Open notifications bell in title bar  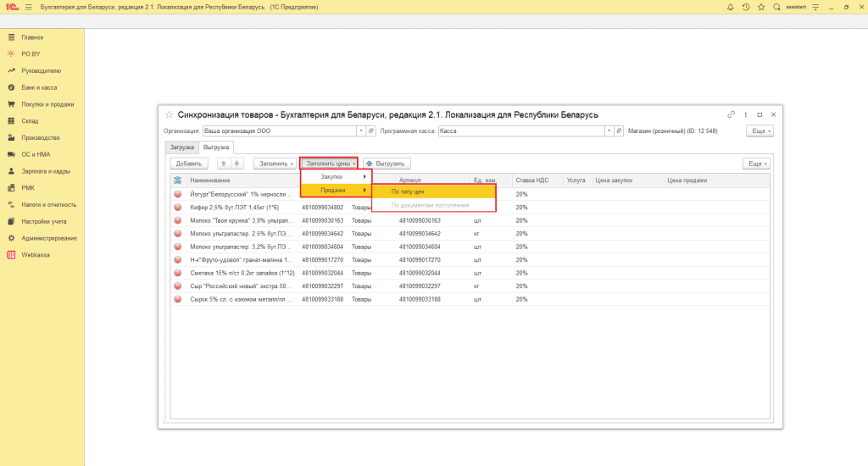point(730,7)
